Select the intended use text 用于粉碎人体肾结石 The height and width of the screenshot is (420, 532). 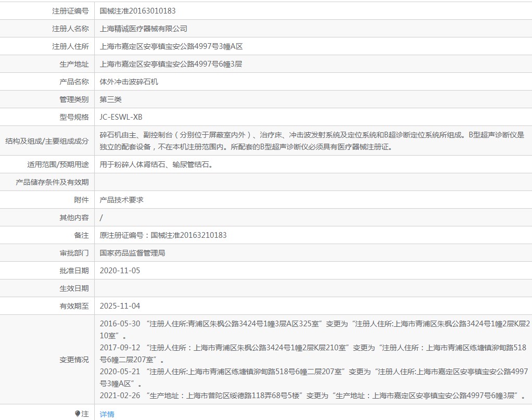tap(156, 164)
